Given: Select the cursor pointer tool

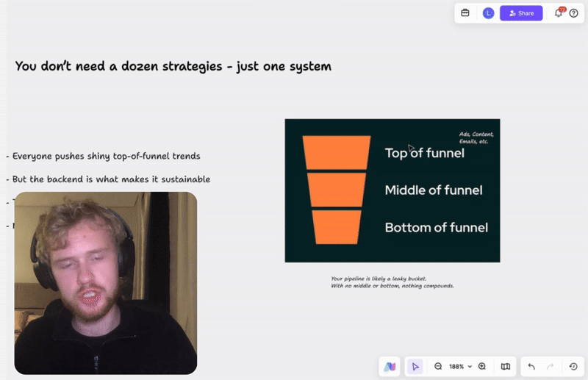Looking at the screenshot, I should click(415, 366).
